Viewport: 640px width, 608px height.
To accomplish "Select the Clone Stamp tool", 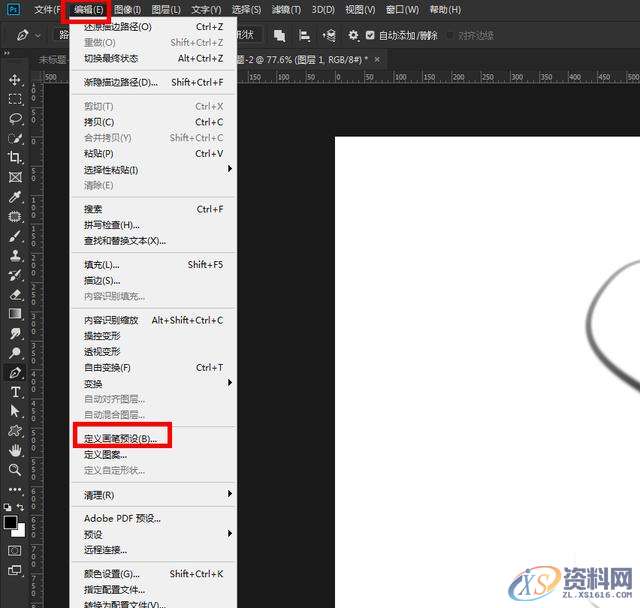I will [15, 255].
